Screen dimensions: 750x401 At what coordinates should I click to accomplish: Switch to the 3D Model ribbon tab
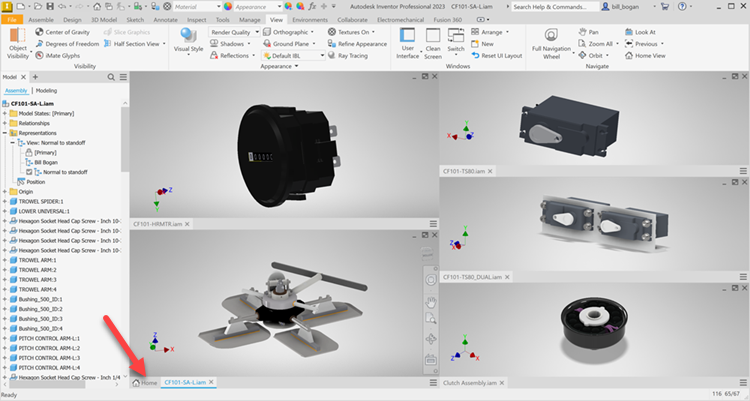[x=104, y=20]
